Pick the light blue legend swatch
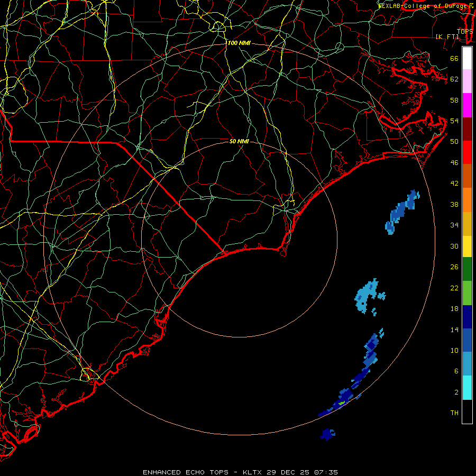The image size is (476, 476). pos(467,364)
